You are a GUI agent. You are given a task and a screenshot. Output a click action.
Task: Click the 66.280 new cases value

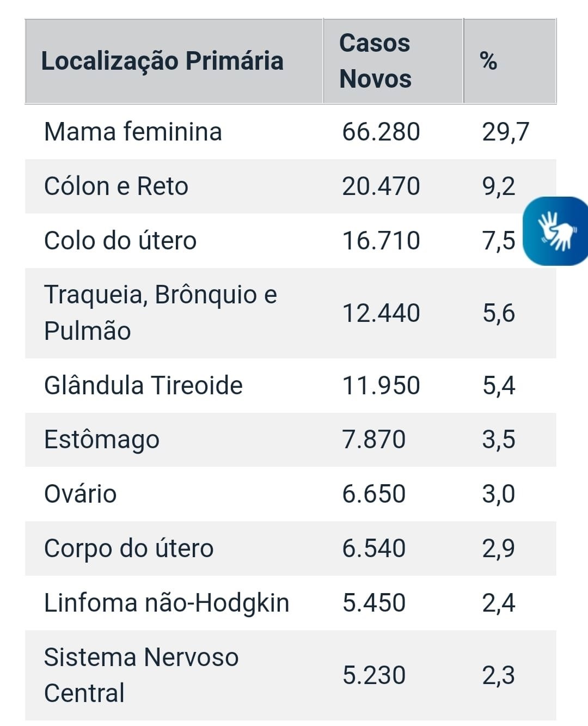[x=381, y=132]
